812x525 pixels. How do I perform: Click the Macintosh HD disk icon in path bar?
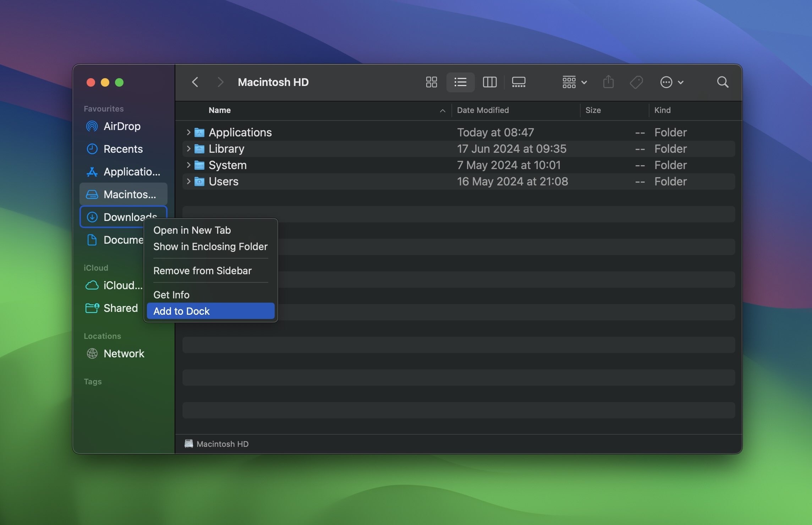[x=189, y=444]
